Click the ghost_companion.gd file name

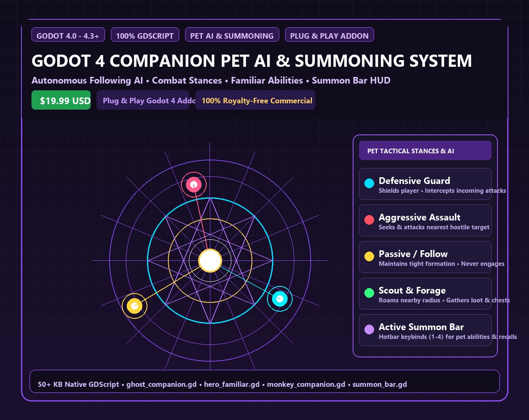tap(161, 384)
